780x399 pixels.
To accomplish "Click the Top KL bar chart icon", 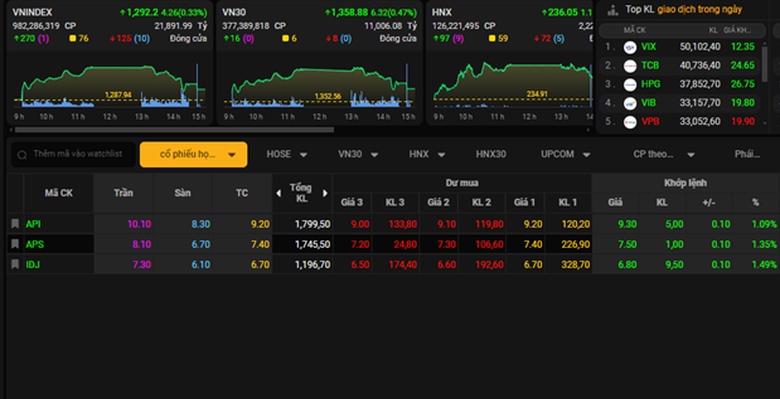I will [613, 9].
